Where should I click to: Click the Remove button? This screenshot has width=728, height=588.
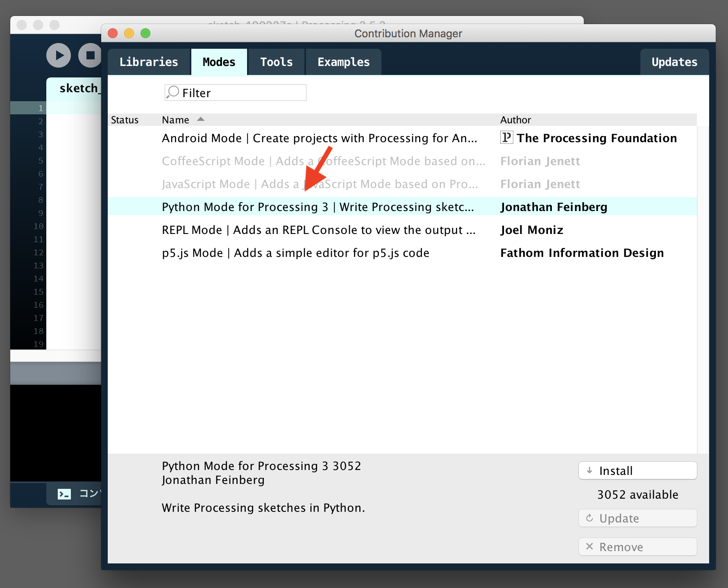pos(637,547)
